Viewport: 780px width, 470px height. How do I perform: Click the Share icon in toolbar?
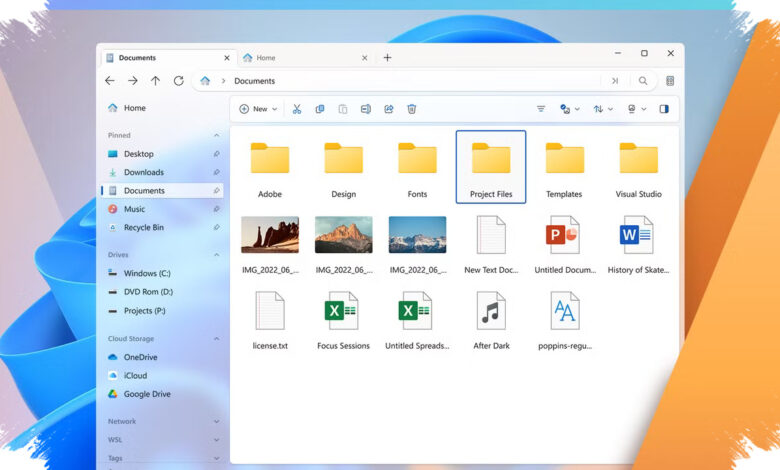click(389, 109)
